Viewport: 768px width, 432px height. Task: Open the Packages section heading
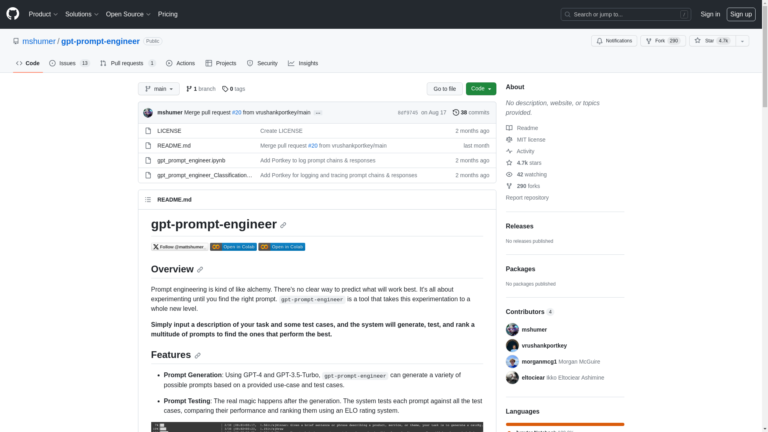click(x=520, y=269)
